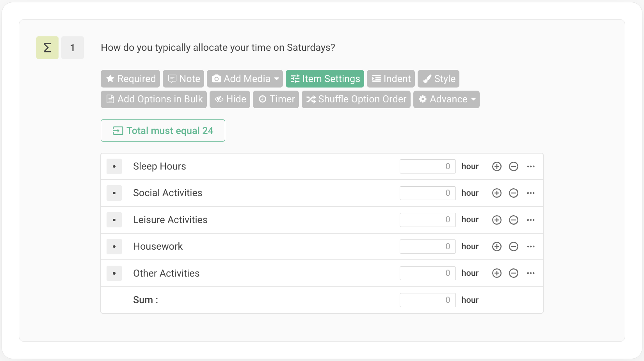Click the question number badge

tap(72, 47)
